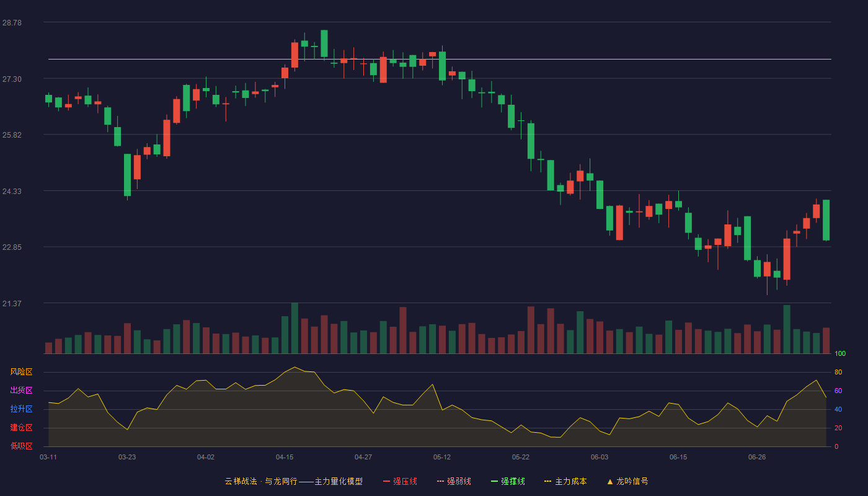The image size is (868, 496).
Task: Click the 低吸区 zone label
Action: pos(21,446)
